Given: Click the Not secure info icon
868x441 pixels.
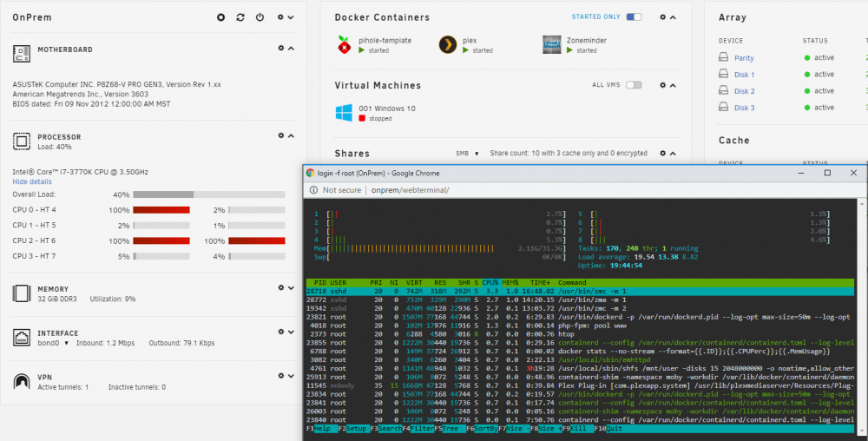Looking at the screenshot, I should coord(314,190).
